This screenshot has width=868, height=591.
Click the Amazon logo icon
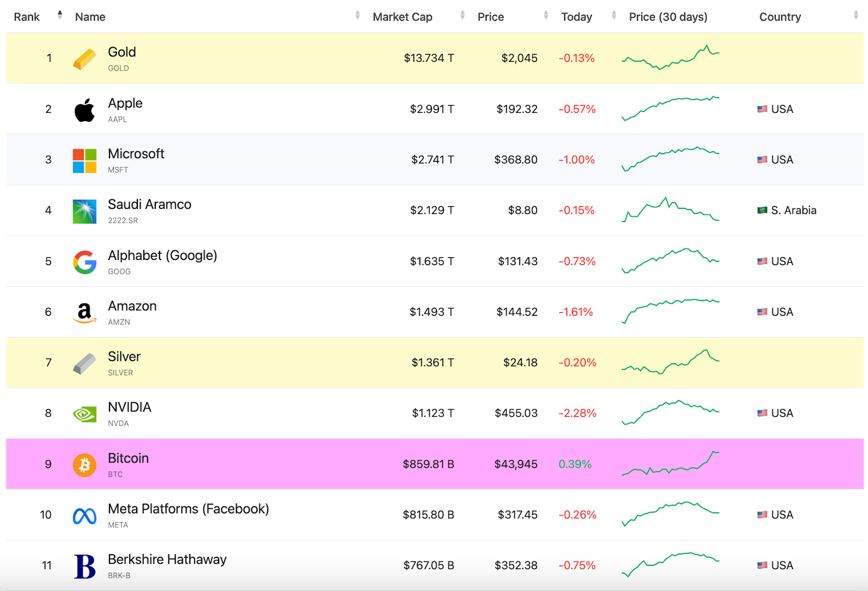click(x=85, y=313)
